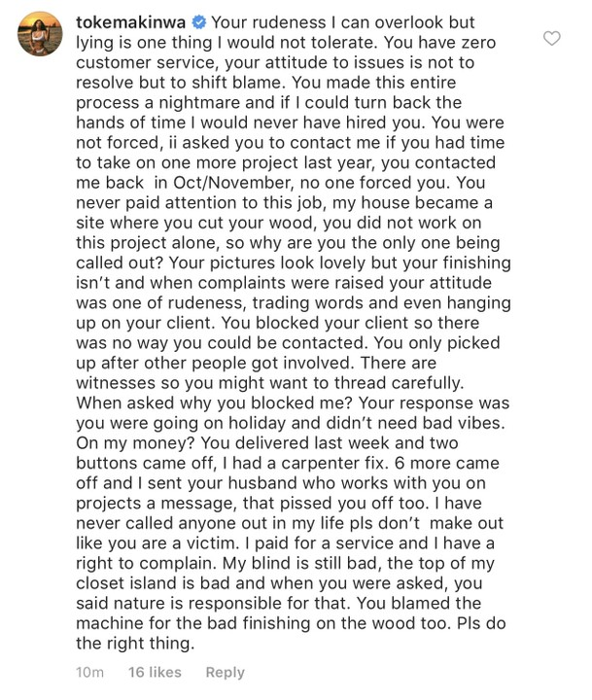Viewport: 592px width, 700px height.
Task: View the 16 likes list
Action: tap(155, 672)
